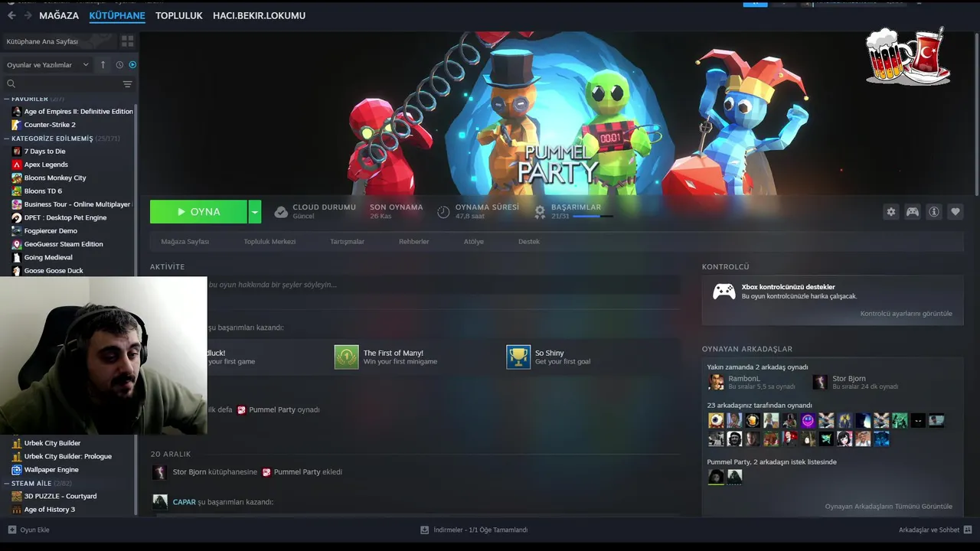Open Oynayan Arkadaşların Tümünü Görüntüle

click(x=888, y=507)
